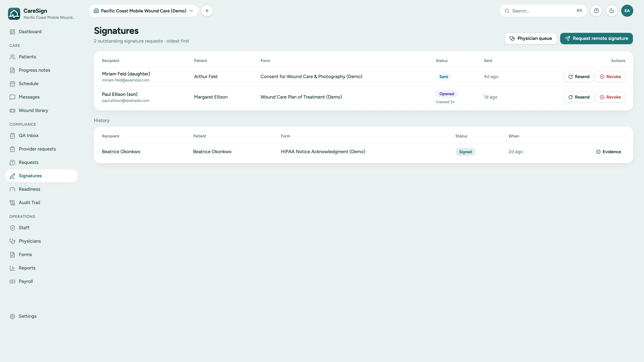Click Wound Care Plan of Treatment form
Screen dimensions: 644x362
click(301, 97)
